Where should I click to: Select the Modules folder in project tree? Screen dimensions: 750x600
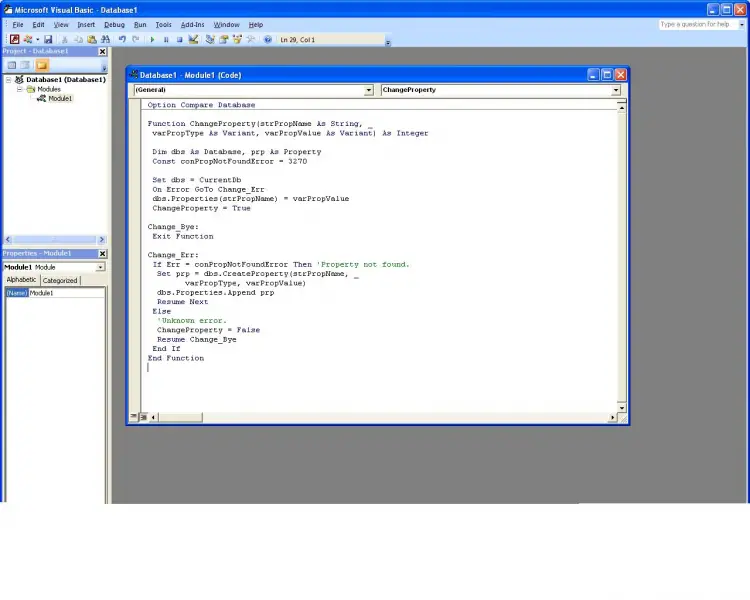[x=49, y=89]
